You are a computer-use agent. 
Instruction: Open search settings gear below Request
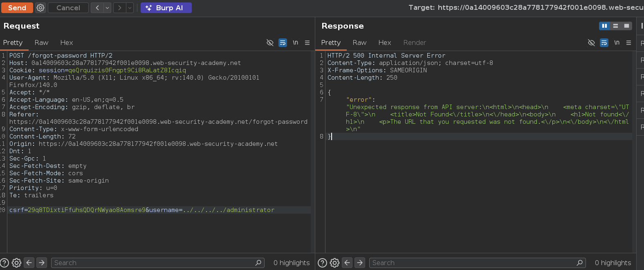(16, 263)
